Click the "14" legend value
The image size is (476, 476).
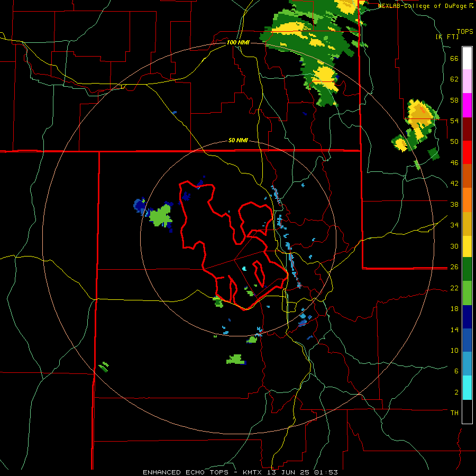coord(454,329)
